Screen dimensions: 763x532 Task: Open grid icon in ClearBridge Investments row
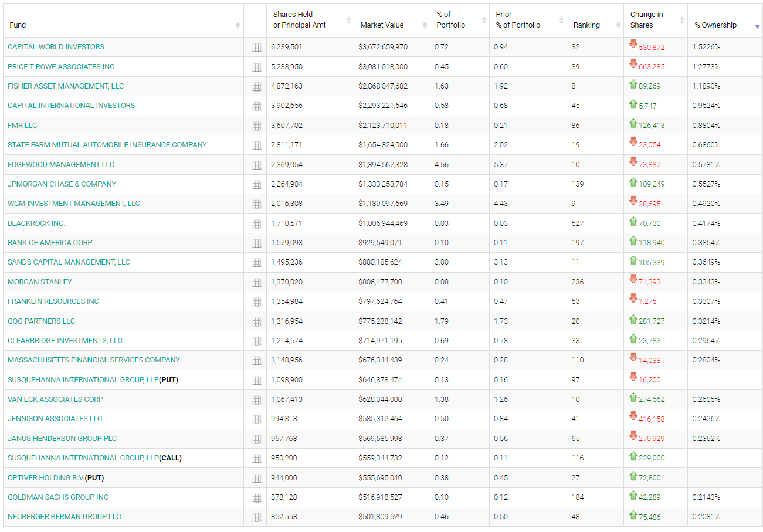coord(256,341)
